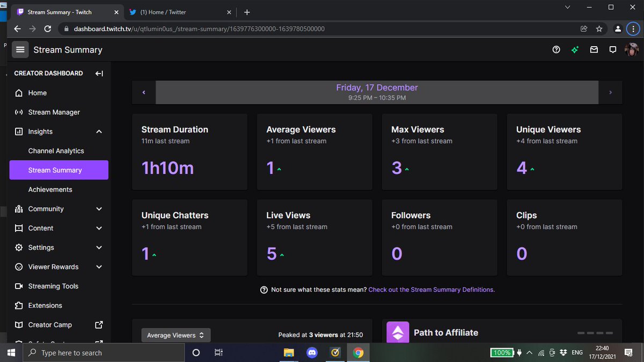The width and height of the screenshot is (644, 362).
Task: Click the Live Views value 5
Action: [272, 254]
